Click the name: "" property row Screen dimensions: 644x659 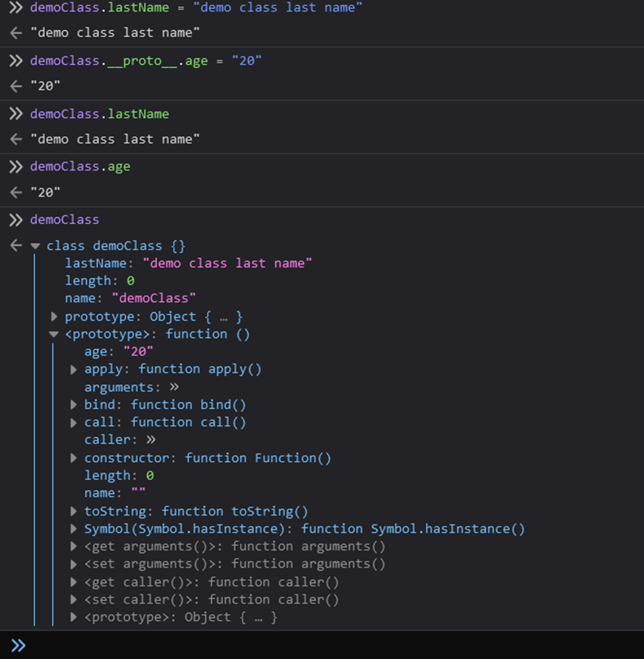click(x=115, y=493)
